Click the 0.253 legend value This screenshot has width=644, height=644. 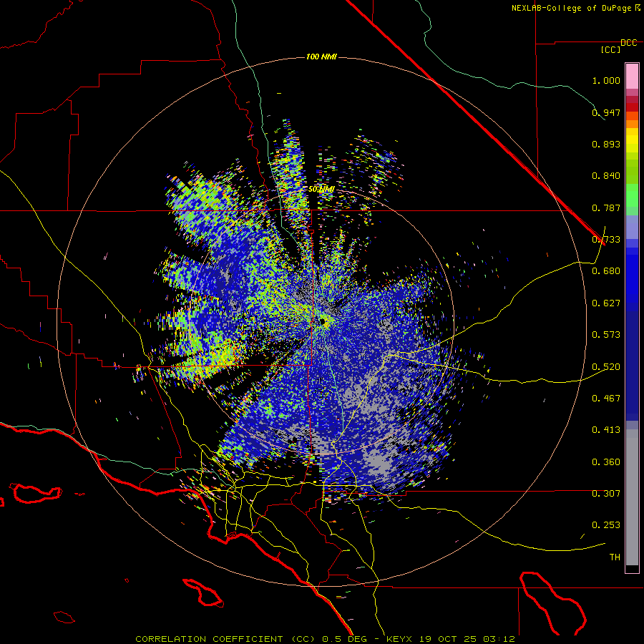point(606,525)
